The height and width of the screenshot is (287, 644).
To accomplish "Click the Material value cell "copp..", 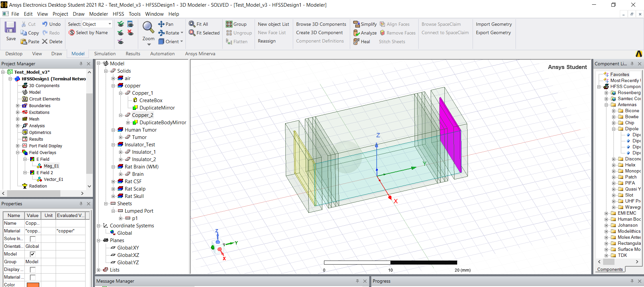I will (33, 231).
